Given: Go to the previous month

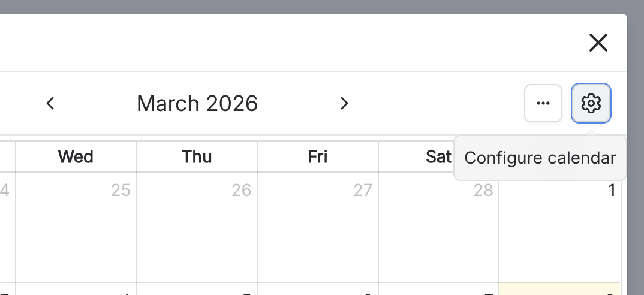Looking at the screenshot, I should click(50, 103).
